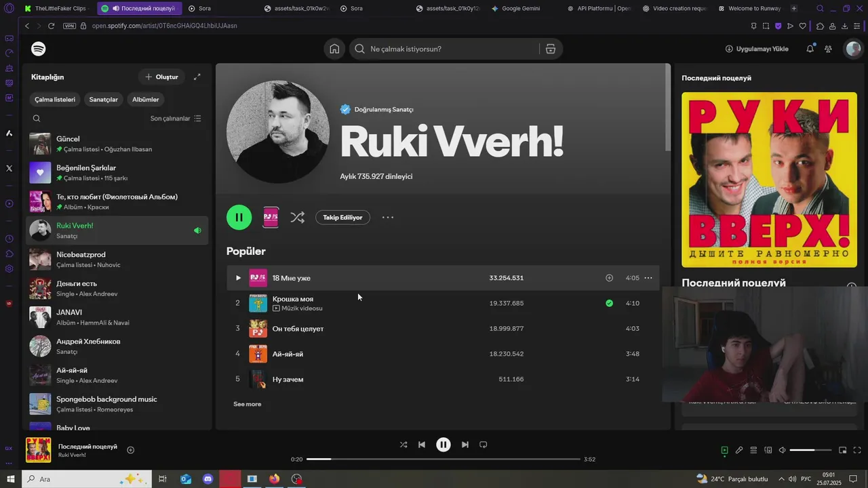
Task: Open the Friend Activity people icon
Action: coord(828,49)
